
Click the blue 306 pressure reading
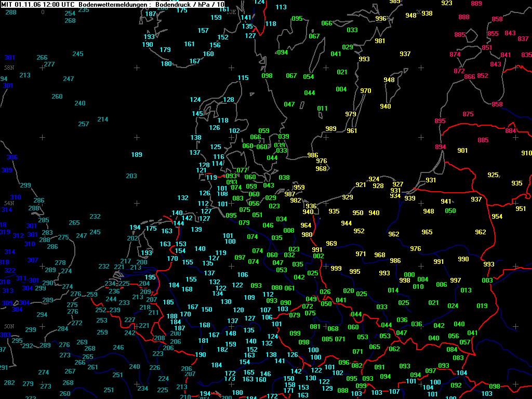tap(12, 157)
